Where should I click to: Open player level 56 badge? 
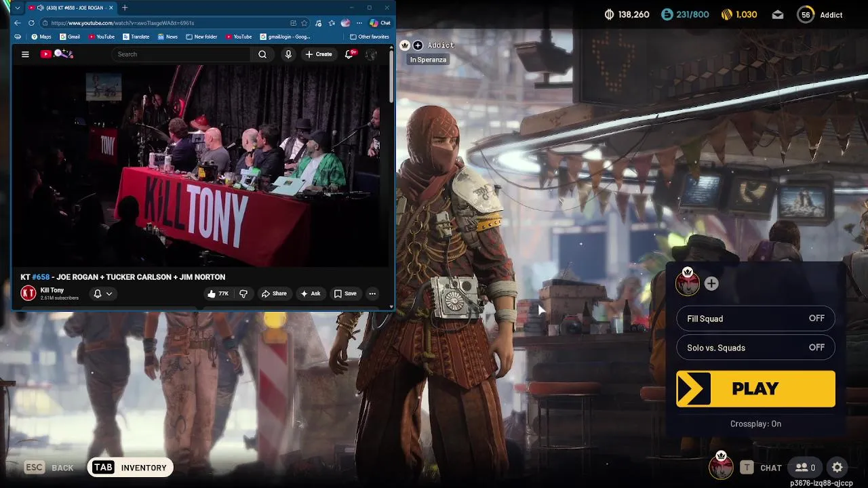click(x=806, y=15)
